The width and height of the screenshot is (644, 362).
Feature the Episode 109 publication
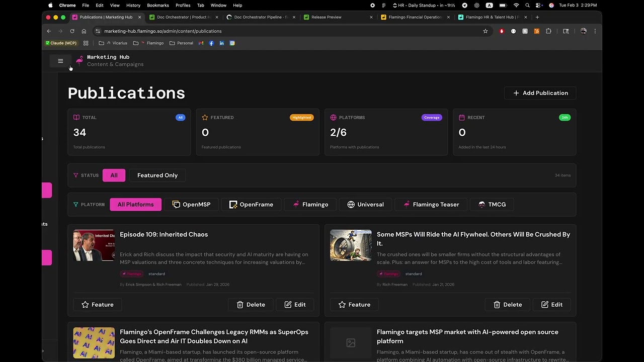98,305
